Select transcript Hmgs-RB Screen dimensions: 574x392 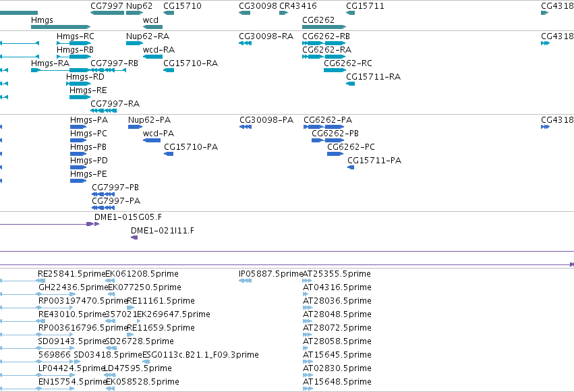[75, 50]
